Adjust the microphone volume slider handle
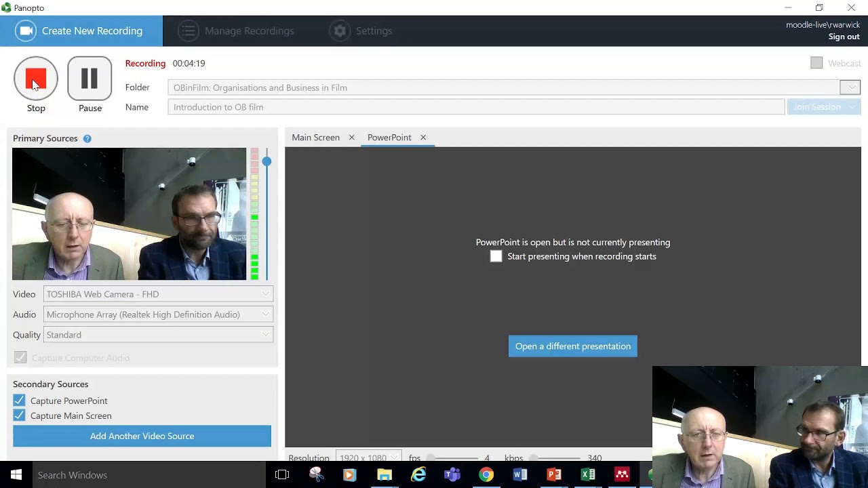Image resolution: width=868 pixels, height=488 pixels. click(267, 161)
